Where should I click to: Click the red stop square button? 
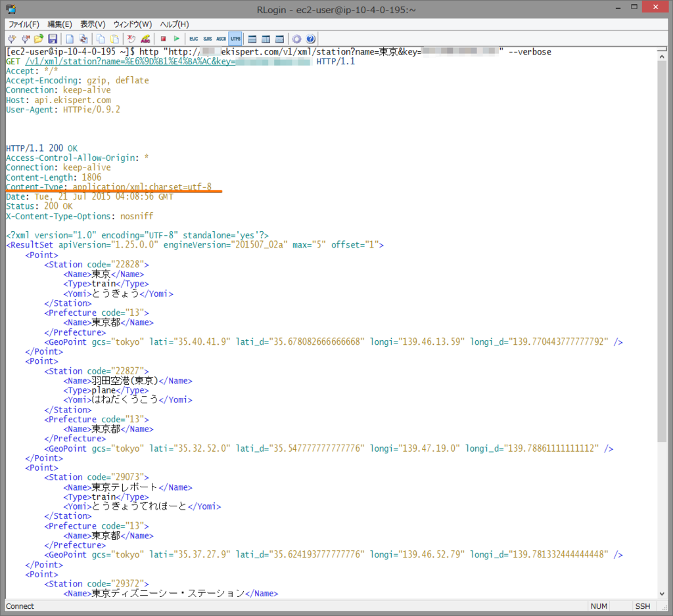click(x=163, y=39)
